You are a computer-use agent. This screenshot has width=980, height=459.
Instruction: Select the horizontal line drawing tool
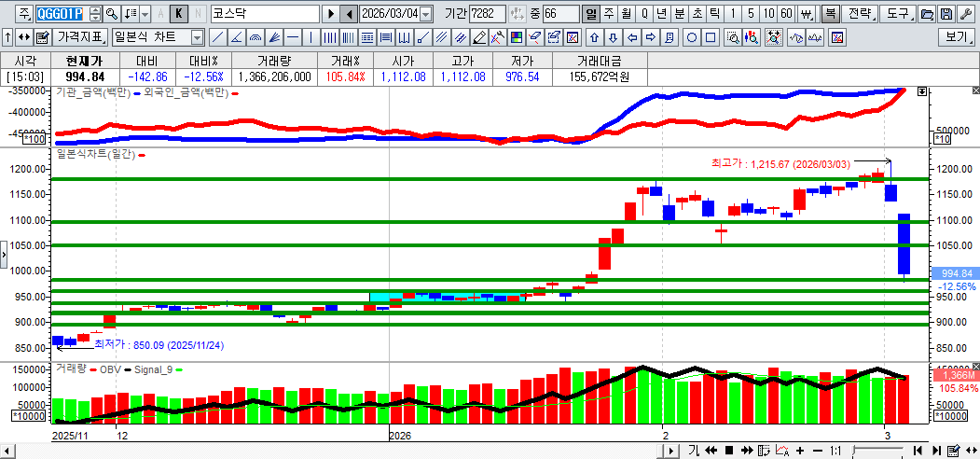pos(292,37)
